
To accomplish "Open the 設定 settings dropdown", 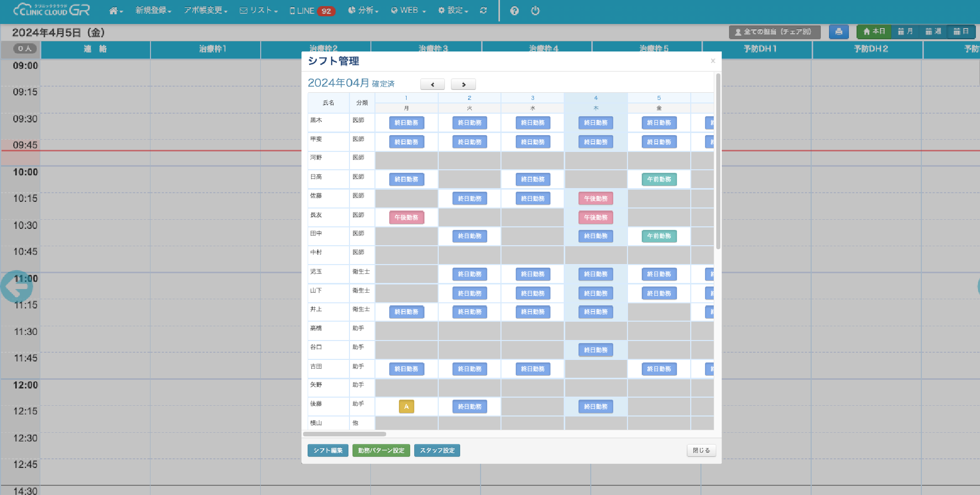I will pos(453,11).
